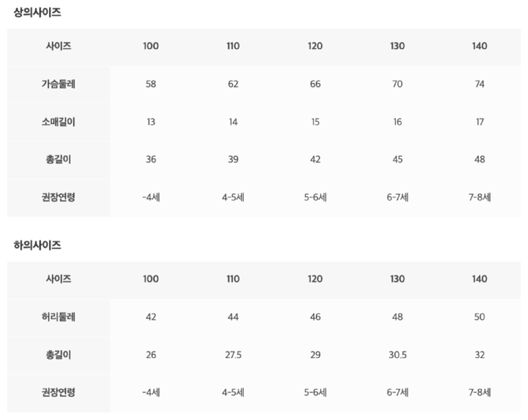528x420 pixels.
Task: Click 5-6세 age cell in 하의사이즈 table
Action: [315, 393]
